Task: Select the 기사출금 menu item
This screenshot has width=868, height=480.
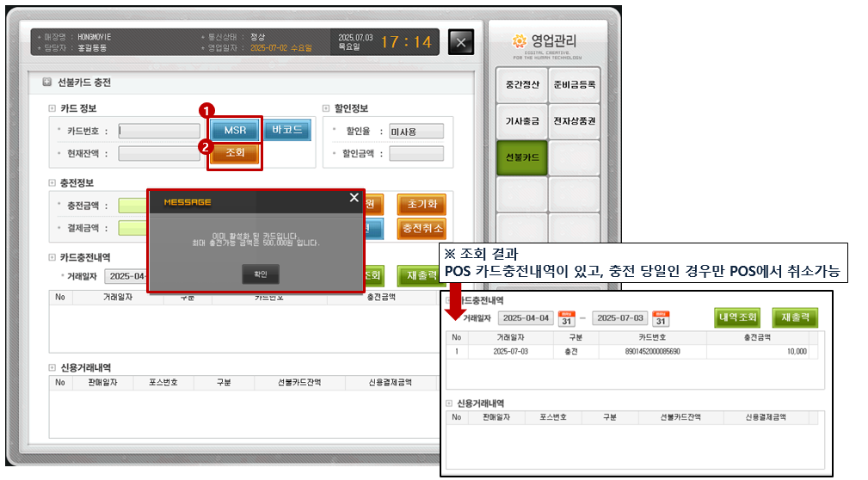Action: [x=521, y=121]
